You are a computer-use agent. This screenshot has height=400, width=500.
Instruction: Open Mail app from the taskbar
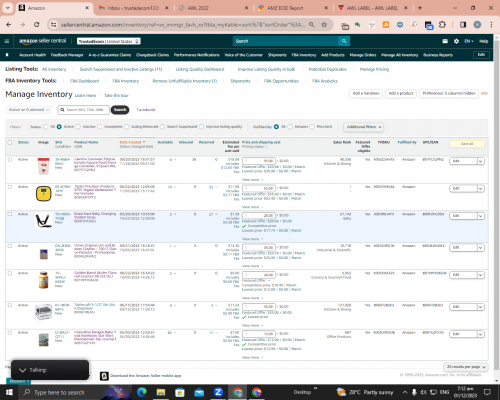[x=199, y=392]
